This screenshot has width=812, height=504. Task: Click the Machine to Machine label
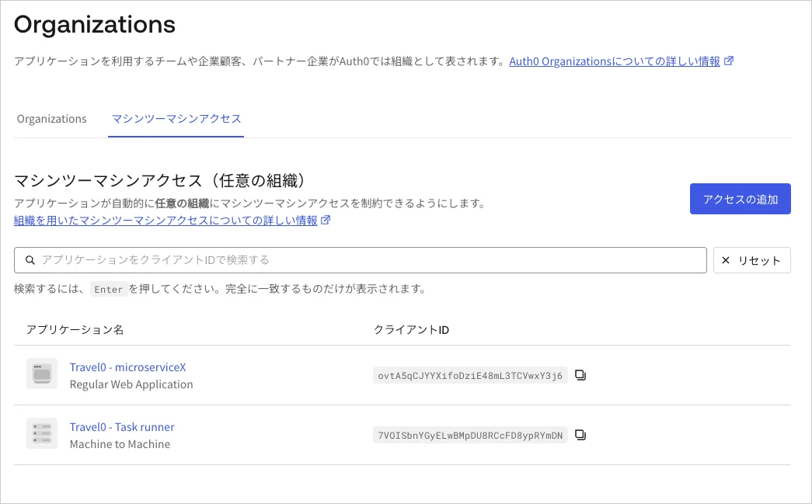(120, 444)
